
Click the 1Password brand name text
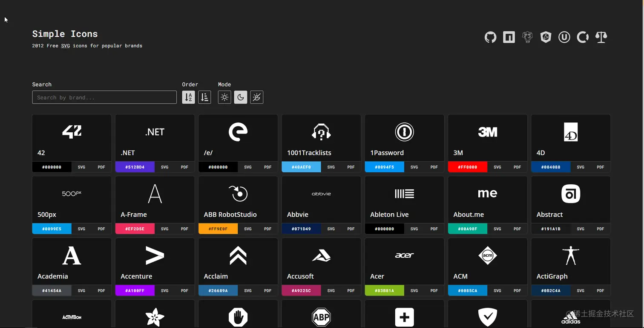[387, 153]
